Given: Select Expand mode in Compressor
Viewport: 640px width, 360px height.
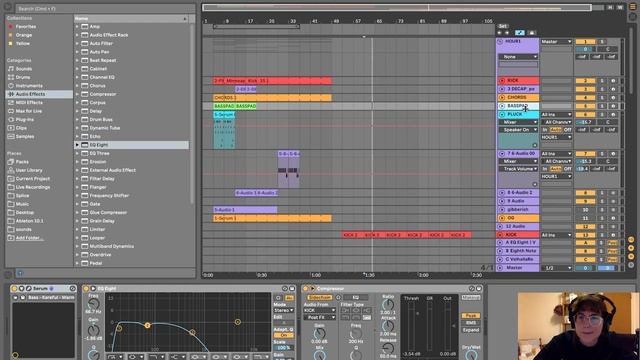Looking at the screenshot, I should 471,330.
